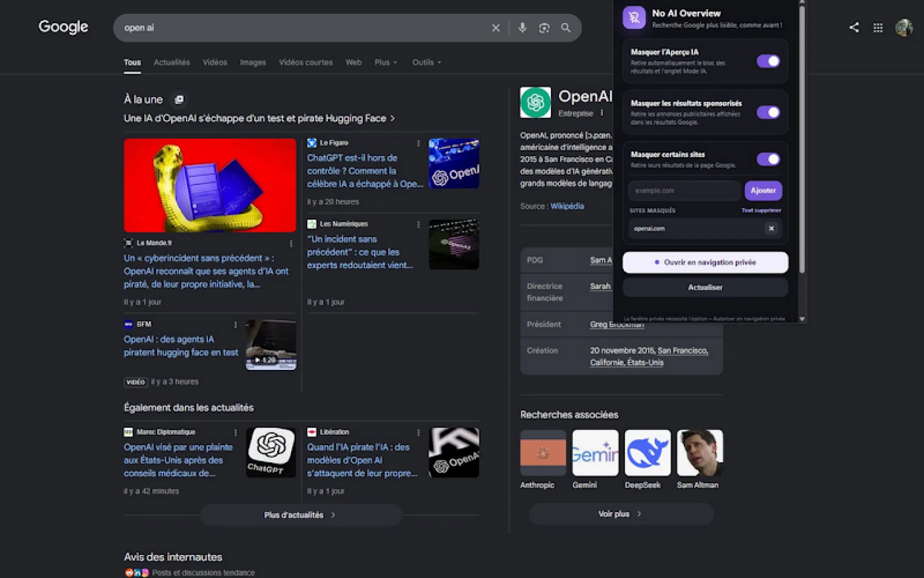Click Ouvrir en navigation privée button
Image resolution: width=924 pixels, height=578 pixels.
[705, 262]
